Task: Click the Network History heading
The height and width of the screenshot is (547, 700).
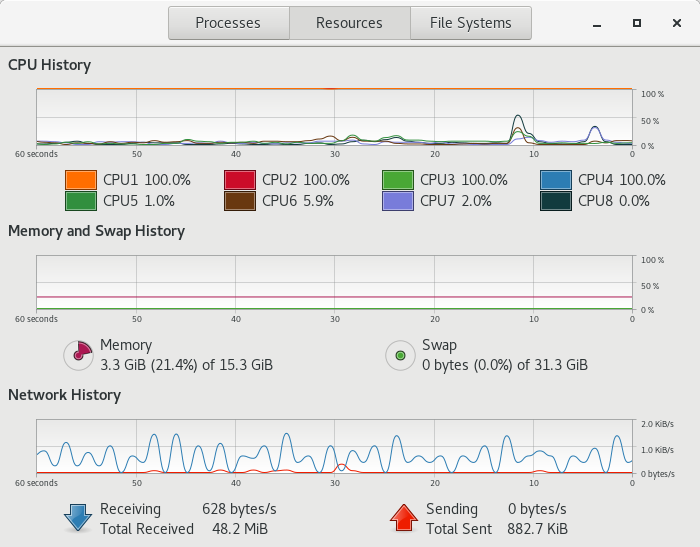Action: (x=65, y=395)
